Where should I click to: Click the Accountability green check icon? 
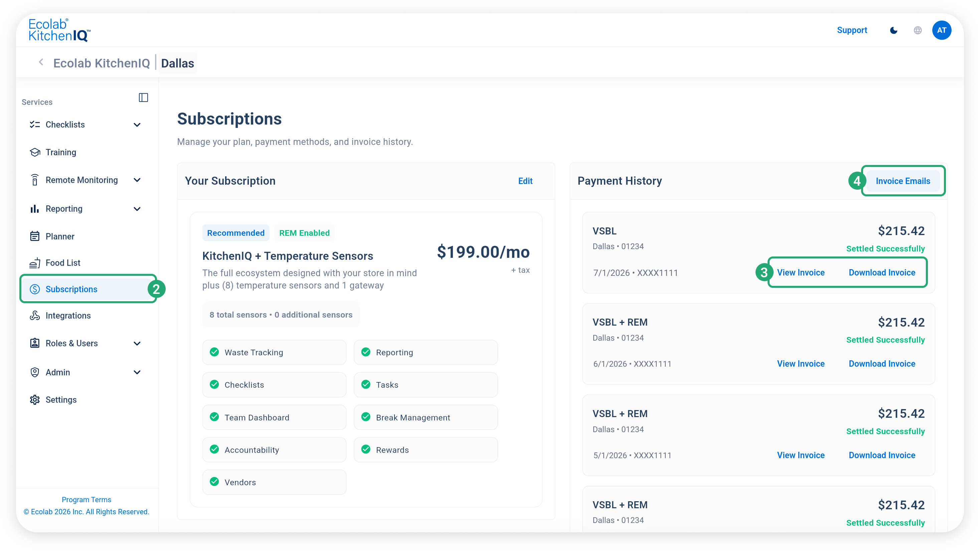(214, 449)
